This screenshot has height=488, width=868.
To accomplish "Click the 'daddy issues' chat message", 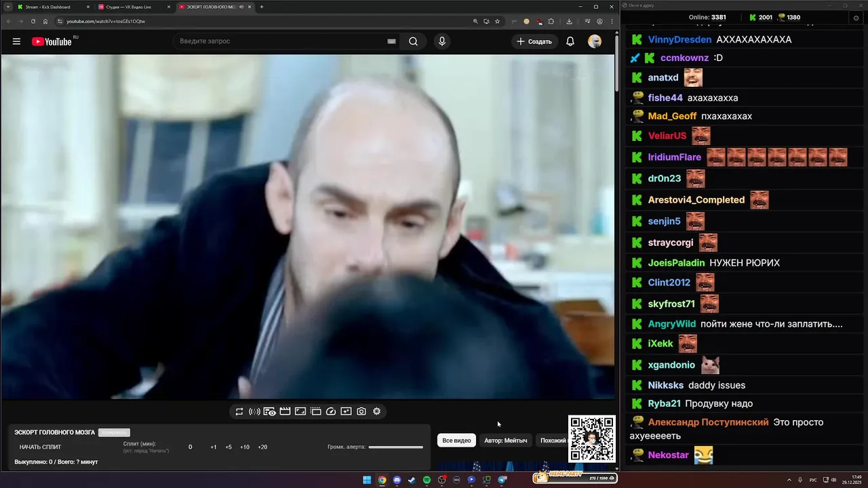I will [x=717, y=385].
